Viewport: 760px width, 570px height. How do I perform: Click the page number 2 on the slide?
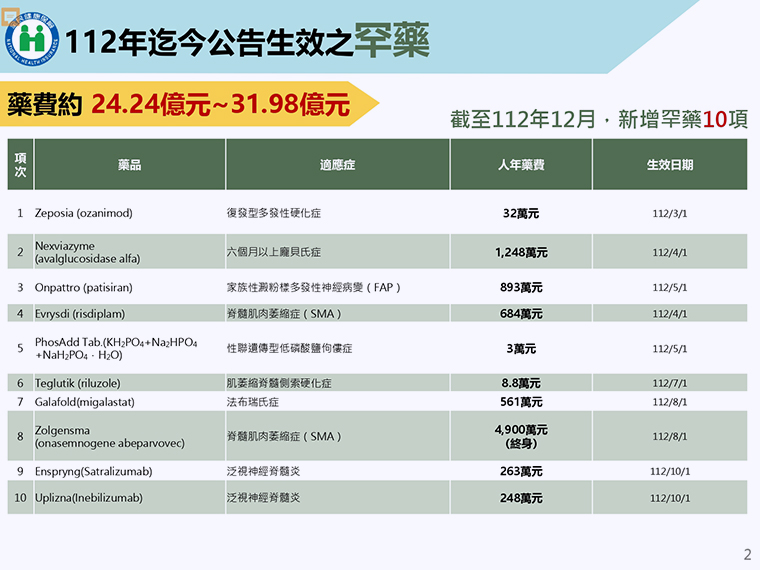pos(746,555)
